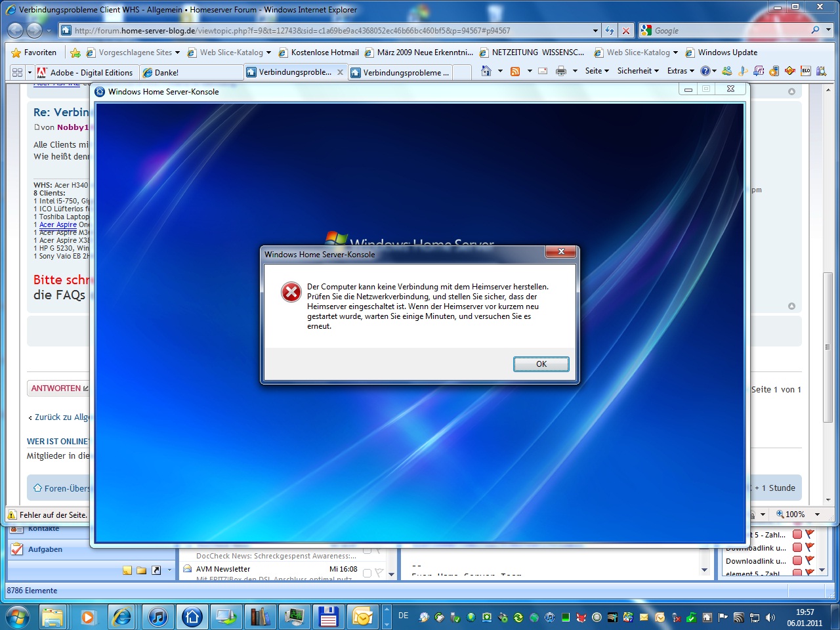The image size is (840, 630).
Task: Click Add to favorites bar star icon
Action: (75, 52)
